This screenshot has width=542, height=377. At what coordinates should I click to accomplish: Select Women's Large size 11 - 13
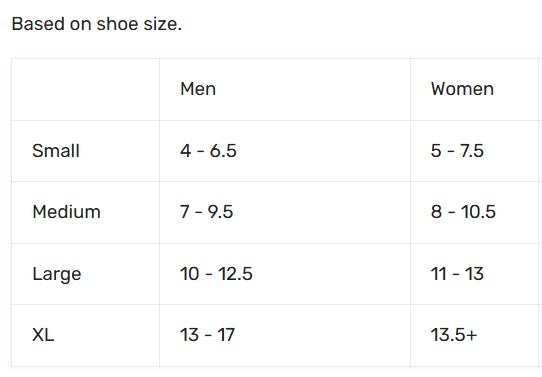[x=457, y=274]
